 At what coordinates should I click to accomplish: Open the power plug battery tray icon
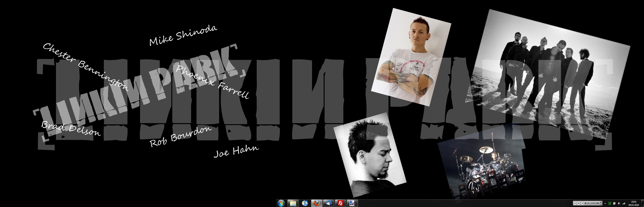[614, 204]
